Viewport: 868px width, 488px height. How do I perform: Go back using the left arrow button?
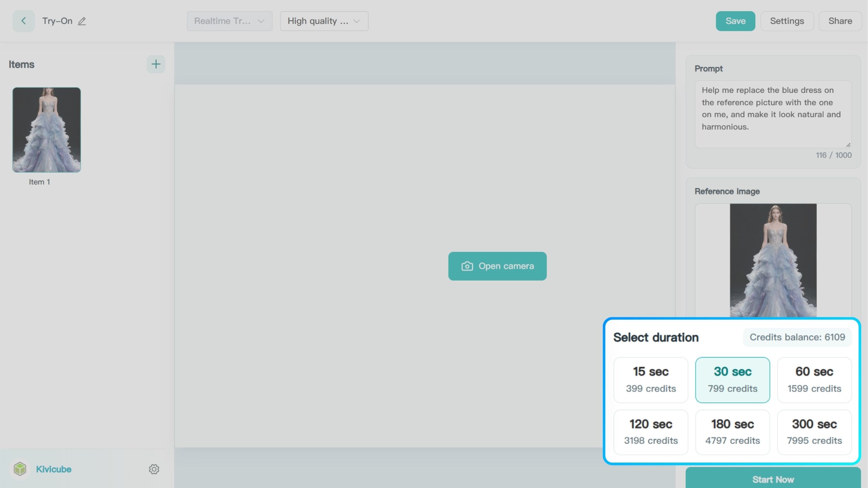pyautogui.click(x=23, y=21)
